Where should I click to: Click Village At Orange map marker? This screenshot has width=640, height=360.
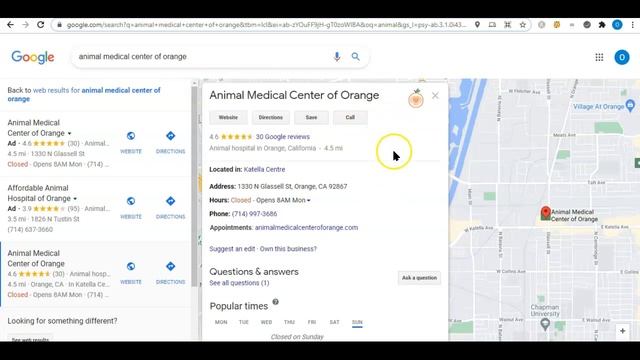tap(630, 105)
